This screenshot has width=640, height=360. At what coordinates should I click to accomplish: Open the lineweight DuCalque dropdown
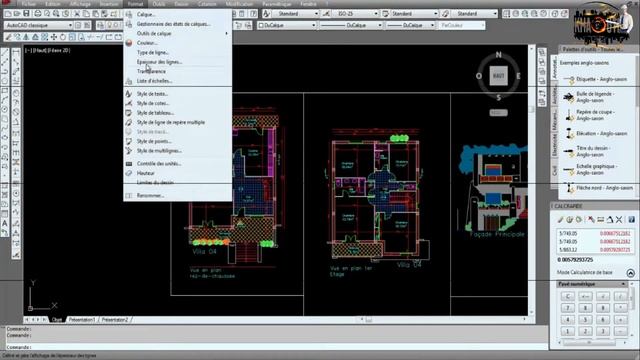(410, 25)
